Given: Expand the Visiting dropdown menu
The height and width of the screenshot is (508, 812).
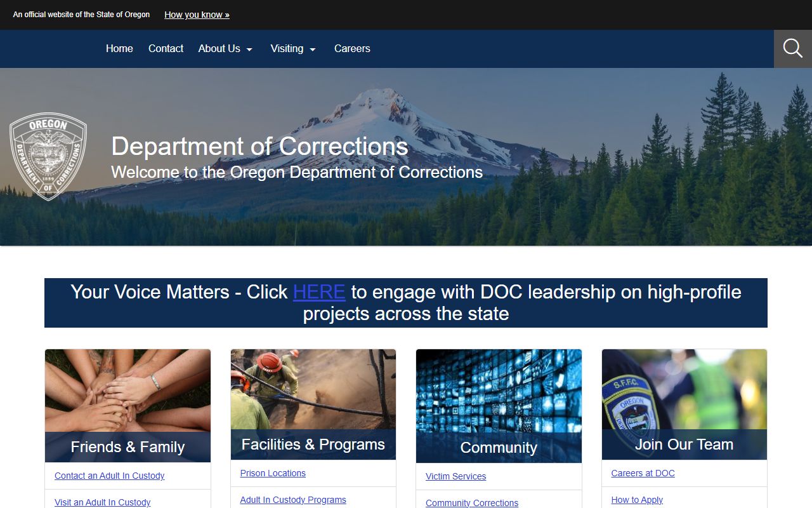Looking at the screenshot, I should tap(293, 48).
